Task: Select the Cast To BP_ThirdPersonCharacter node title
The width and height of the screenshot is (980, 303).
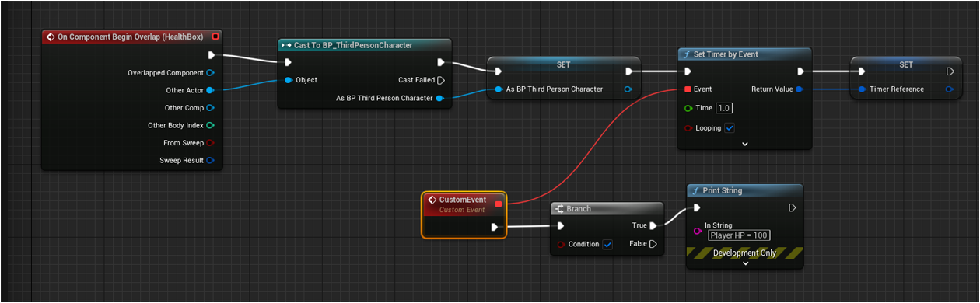Action: pos(353,45)
